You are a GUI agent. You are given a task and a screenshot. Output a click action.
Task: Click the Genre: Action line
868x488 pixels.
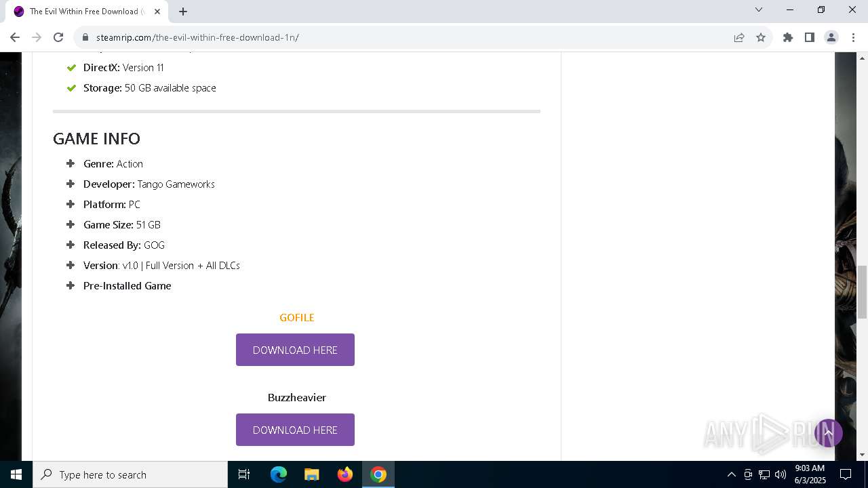113,163
